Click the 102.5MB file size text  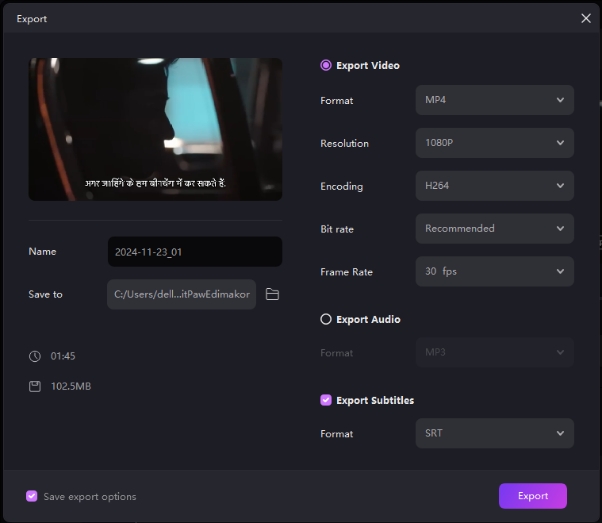(71, 386)
